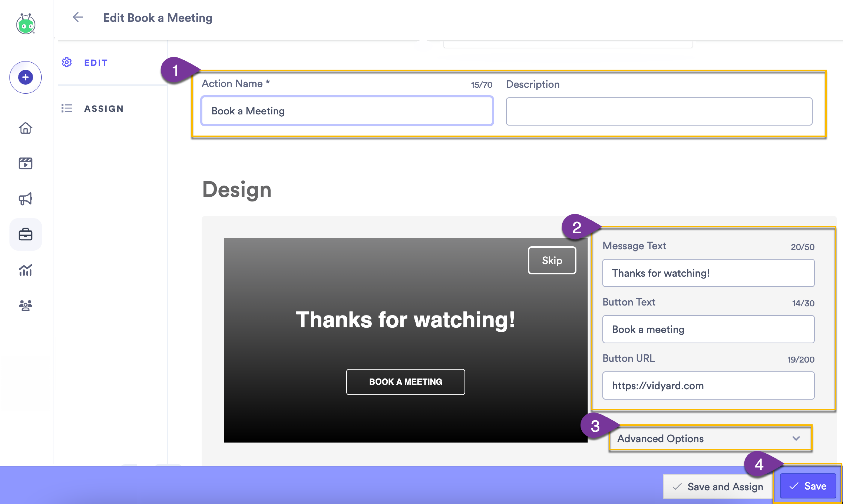Select the megaphone campaigns icon
This screenshot has width=843, height=504.
tap(26, 199)
